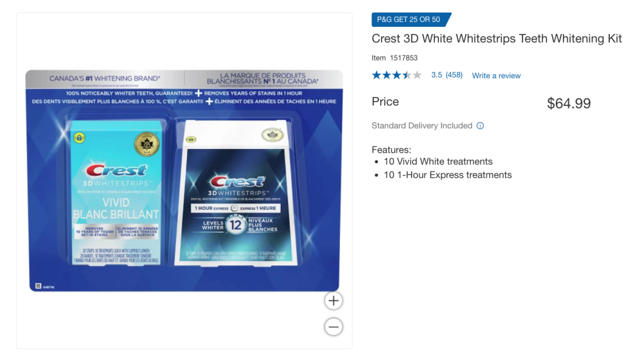Zoom in on the product image
The width and height of the screenshot is (644, 357).
pos(333,301)
